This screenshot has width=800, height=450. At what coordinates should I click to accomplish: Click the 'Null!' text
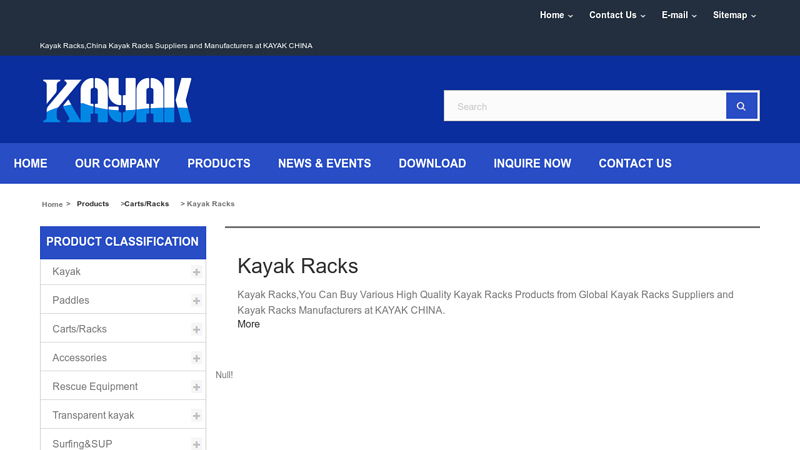(x=224, y=375)
